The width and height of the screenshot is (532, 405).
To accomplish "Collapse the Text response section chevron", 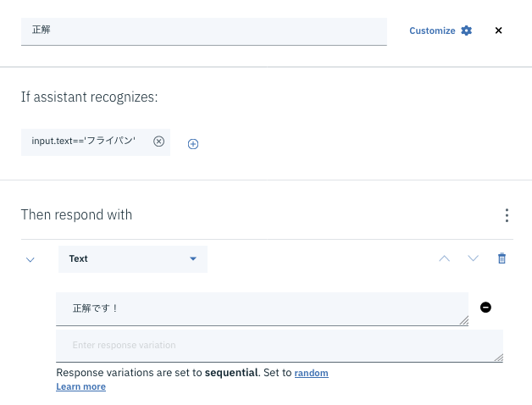I will 30,259.
